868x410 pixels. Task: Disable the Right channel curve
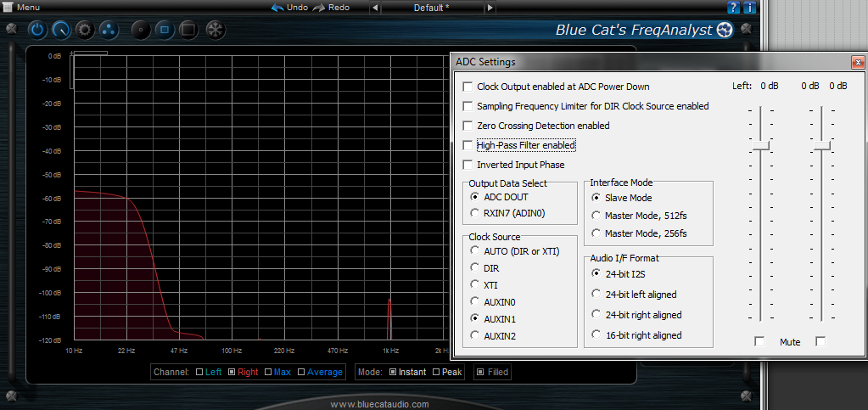coord(232,373)
